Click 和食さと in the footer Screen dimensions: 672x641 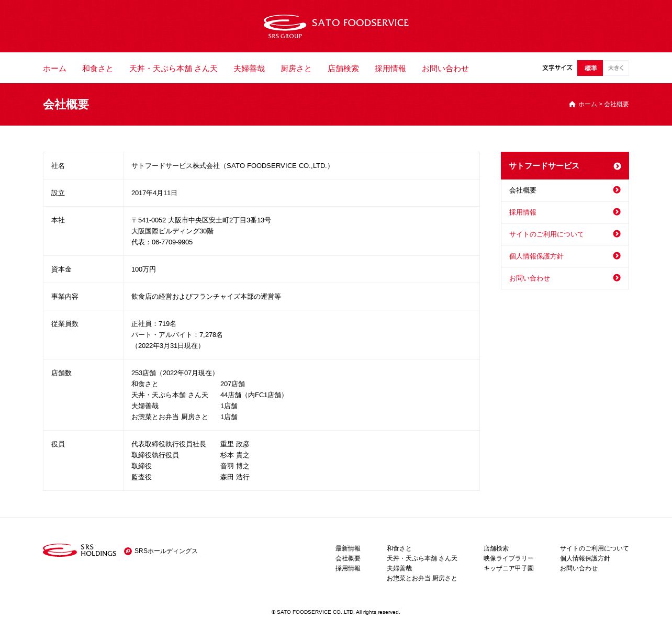(399, 548)
